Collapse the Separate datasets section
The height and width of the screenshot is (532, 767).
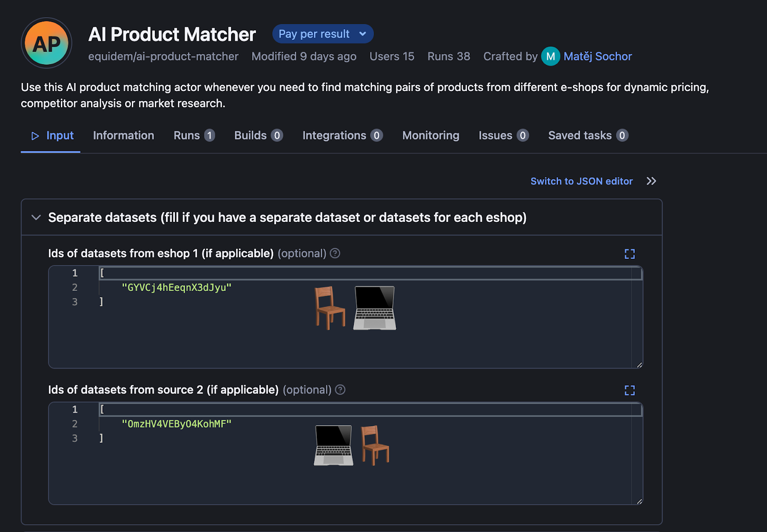point(36,217)
